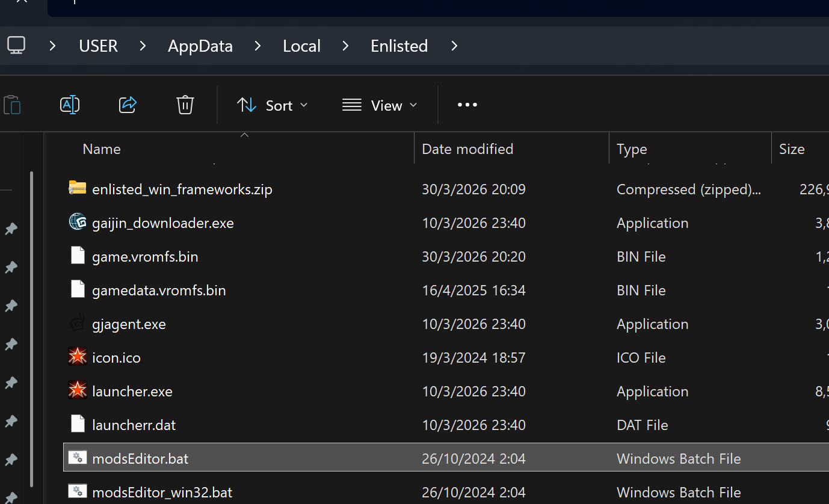Open the Sort dropdown menu
The width and height of the screenshot is (829, 504).
coord(272,105)
